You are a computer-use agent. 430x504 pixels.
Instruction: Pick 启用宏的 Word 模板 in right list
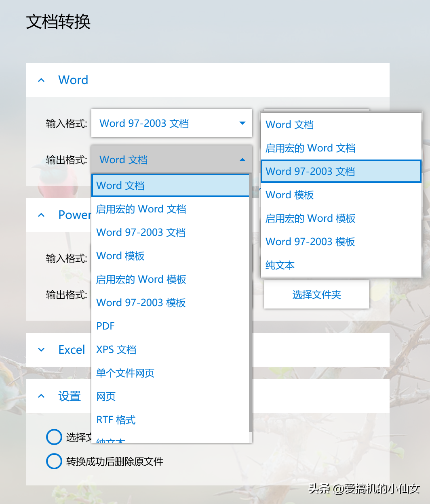point(341,218)
